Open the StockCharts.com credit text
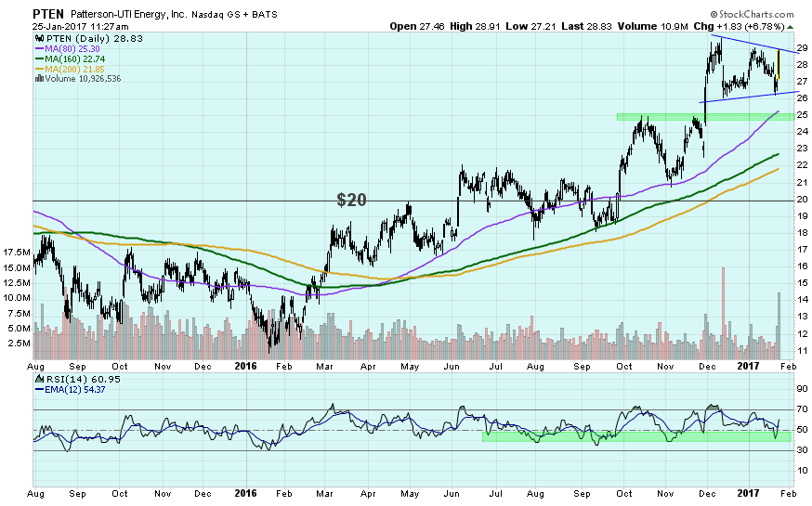 click(756, 15)
